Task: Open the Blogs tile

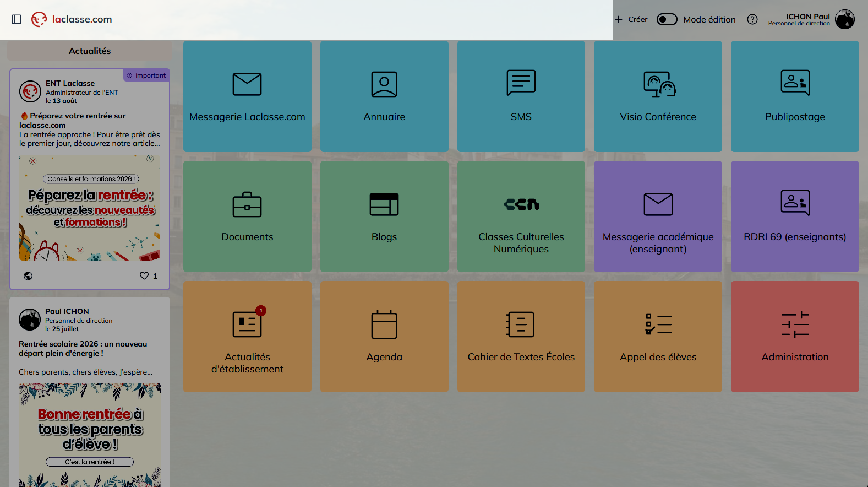Action: [384, 217]
